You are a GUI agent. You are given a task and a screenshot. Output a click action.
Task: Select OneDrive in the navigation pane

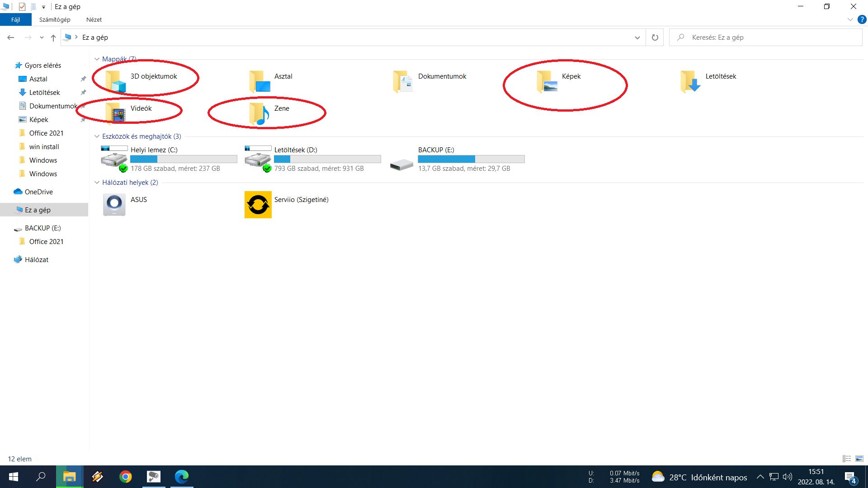[38, 192]
